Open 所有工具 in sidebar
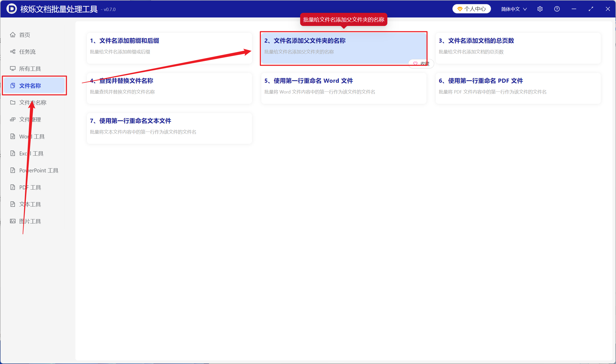The image size is (616, 364). click(x=33, y=69)
